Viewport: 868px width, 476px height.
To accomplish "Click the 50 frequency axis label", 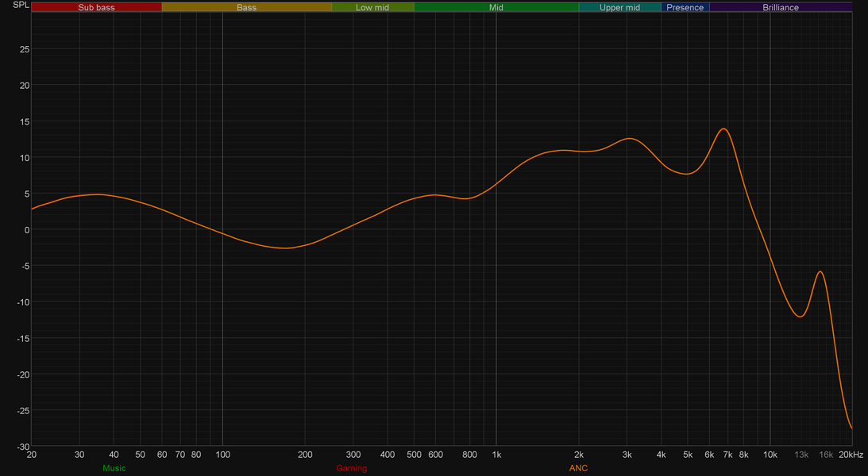I will coord(141,455).
